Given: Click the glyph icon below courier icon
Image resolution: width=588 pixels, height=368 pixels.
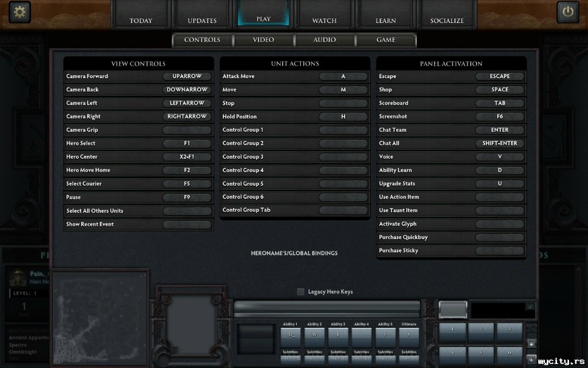Looking at the screenshot, I should coord(531,359).
